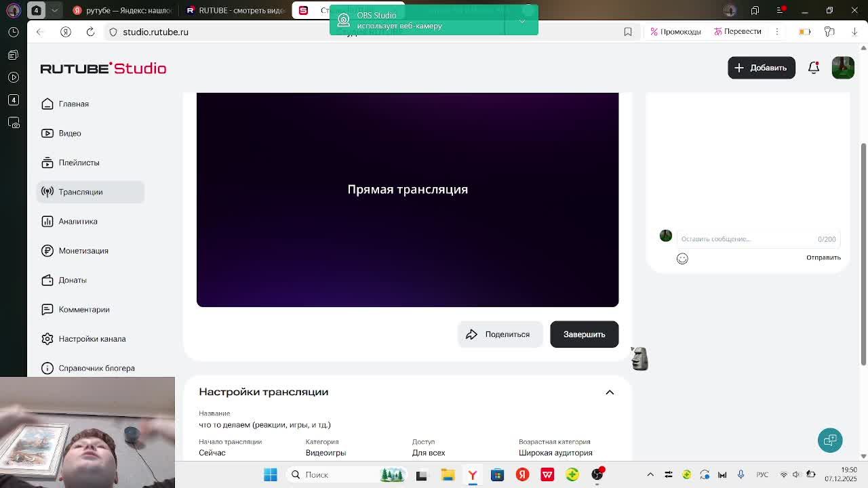Open OBS Studio from taskbar

(597, 474)
